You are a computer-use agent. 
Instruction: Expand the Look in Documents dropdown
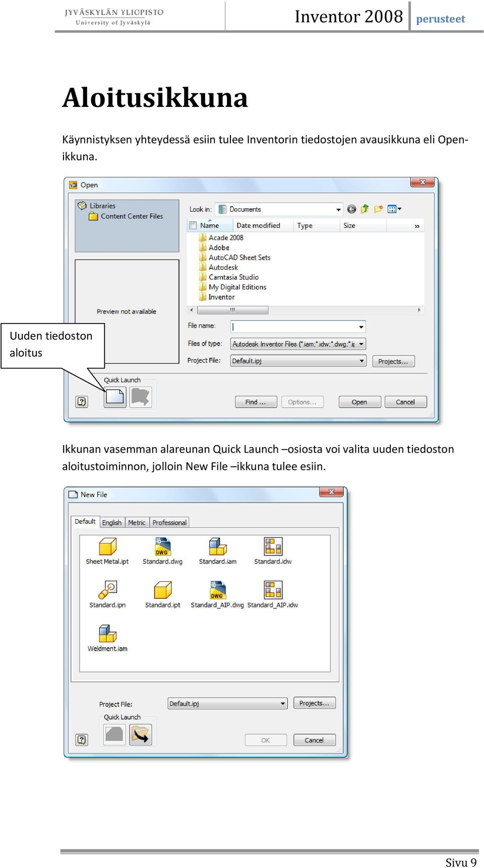pos(338,210)
